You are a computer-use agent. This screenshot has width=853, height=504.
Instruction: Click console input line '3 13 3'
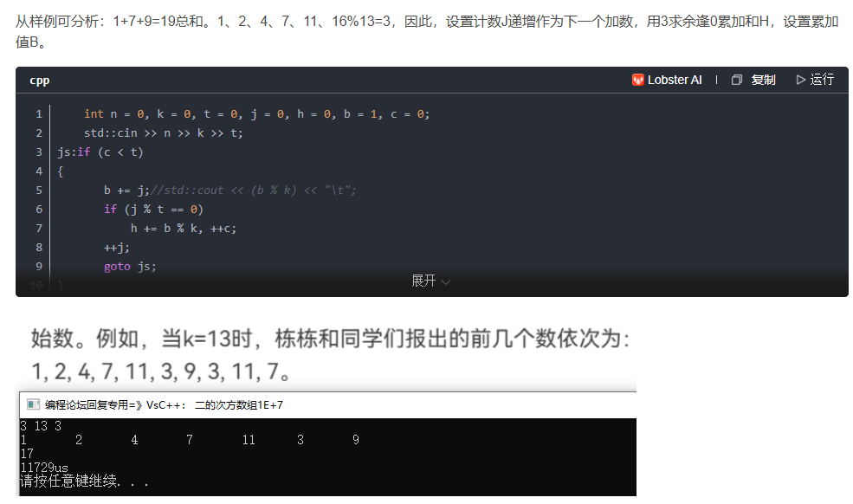coord(41,425)
